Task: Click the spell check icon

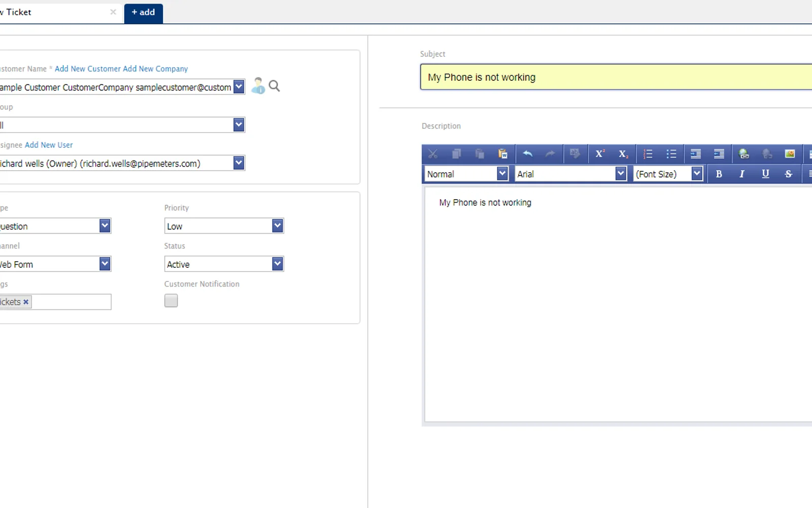Action: (x=575, y=154)
